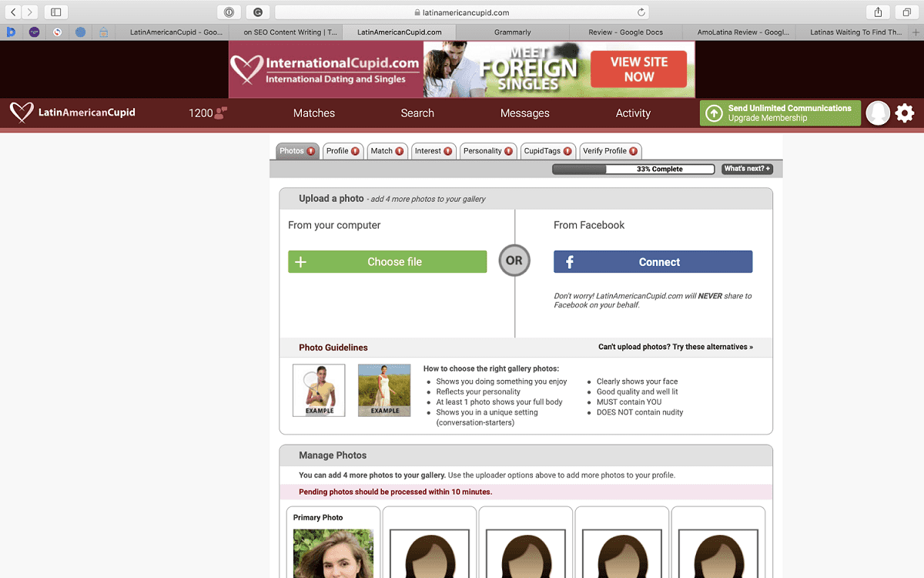
Task: Open the settings gear icon
Action: tap(905, 113)
